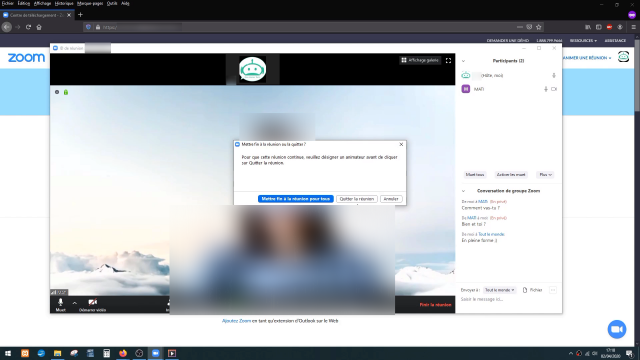Click the green encryption lock icon

coord(66,92)
